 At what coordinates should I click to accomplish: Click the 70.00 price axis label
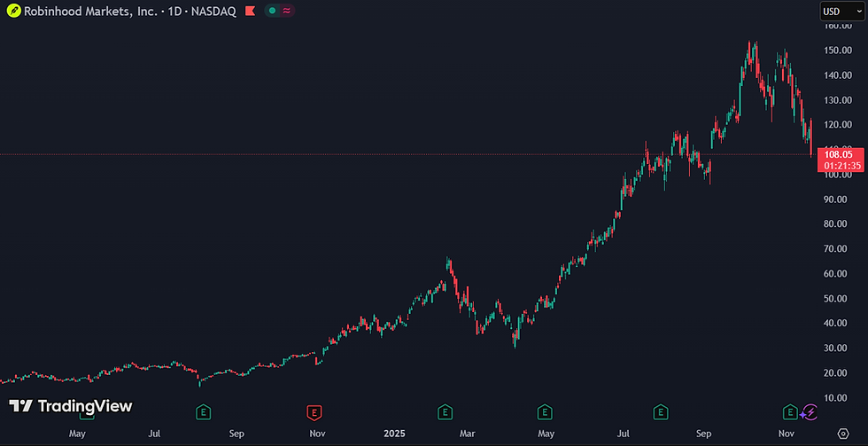[833, 249]
